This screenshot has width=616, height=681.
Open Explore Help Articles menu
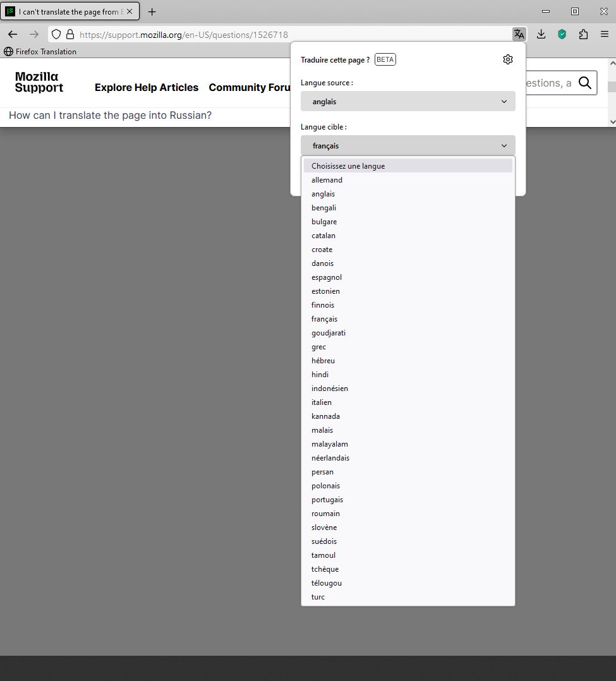coord(147,87)
